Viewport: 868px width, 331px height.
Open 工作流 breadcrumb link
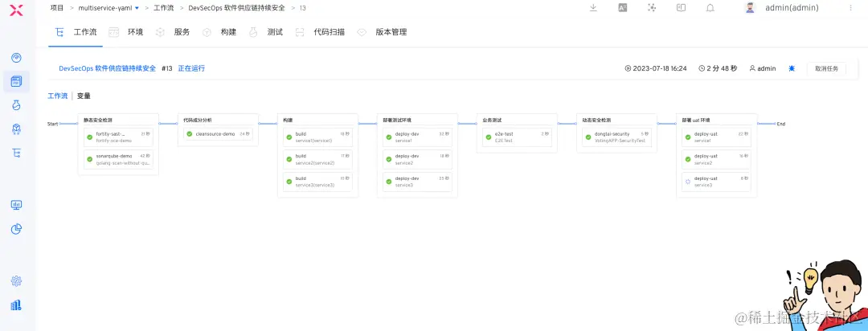click(163, 8)
